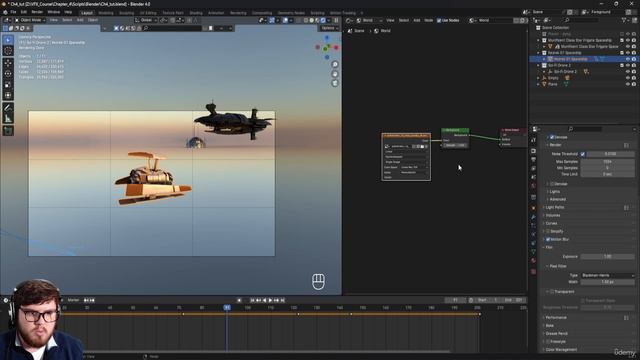Hide the Plane object in viewport
The width and height of the screenshot is (640, 360).
(x=628, y=84)
